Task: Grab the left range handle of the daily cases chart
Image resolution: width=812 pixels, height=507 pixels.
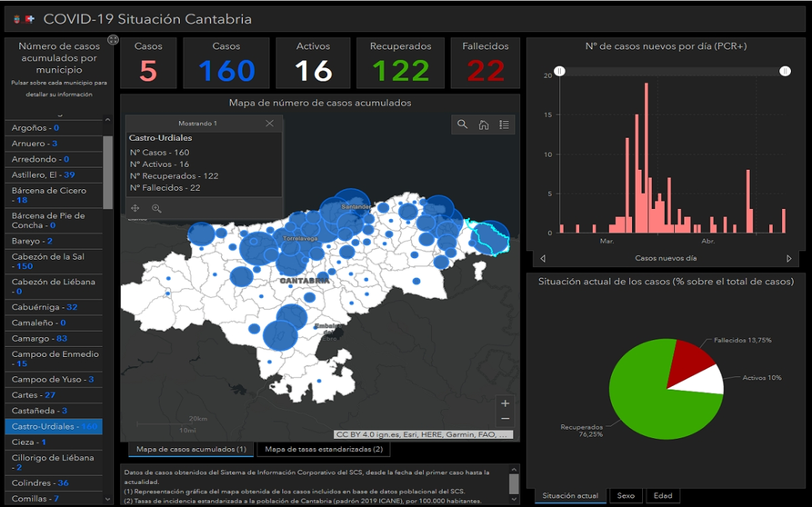Action: pos(559,71)
